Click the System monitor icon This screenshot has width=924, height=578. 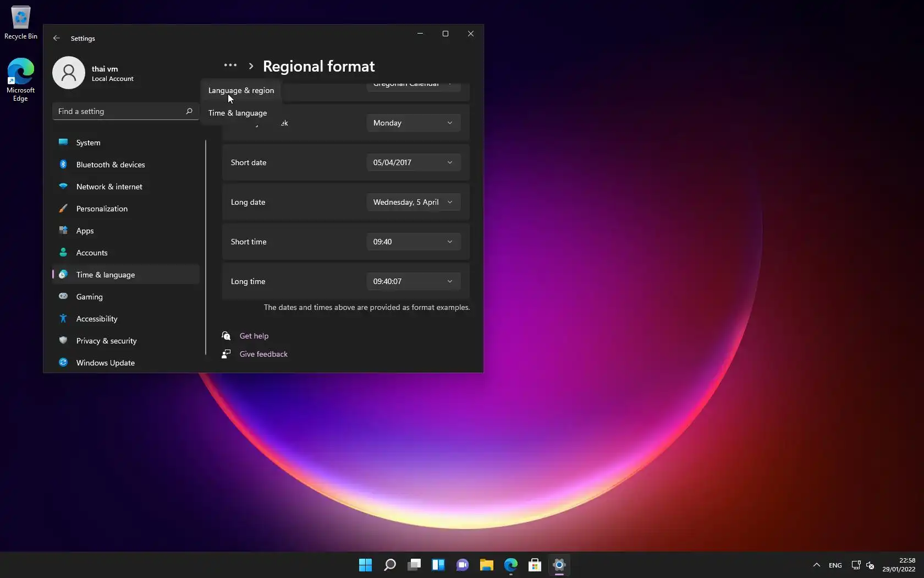click(x=63, y=142)
